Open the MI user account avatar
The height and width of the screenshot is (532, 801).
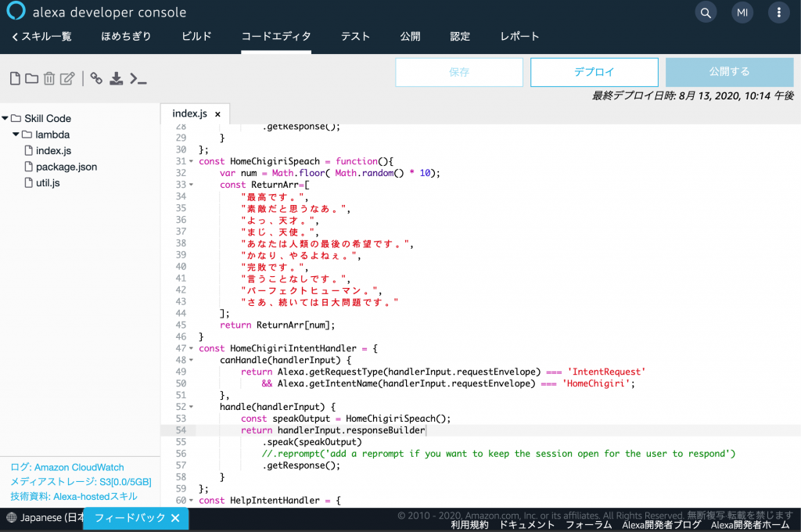pyautogui.click(x=742, y=13)
